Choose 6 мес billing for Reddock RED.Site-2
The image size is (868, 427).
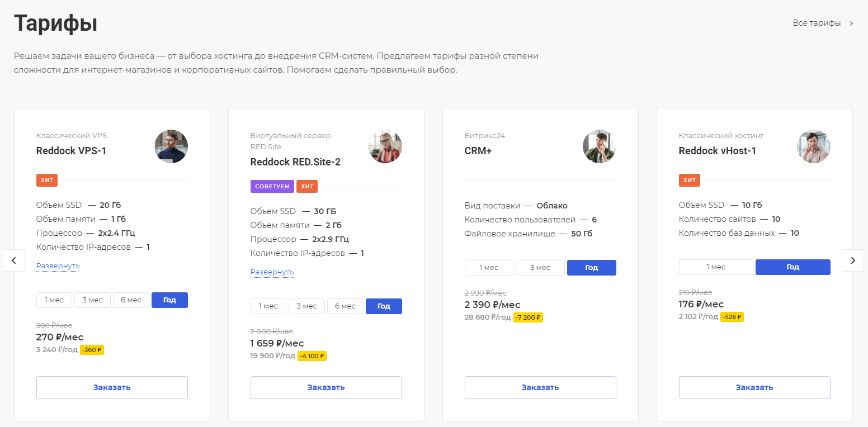pos(345,306)
